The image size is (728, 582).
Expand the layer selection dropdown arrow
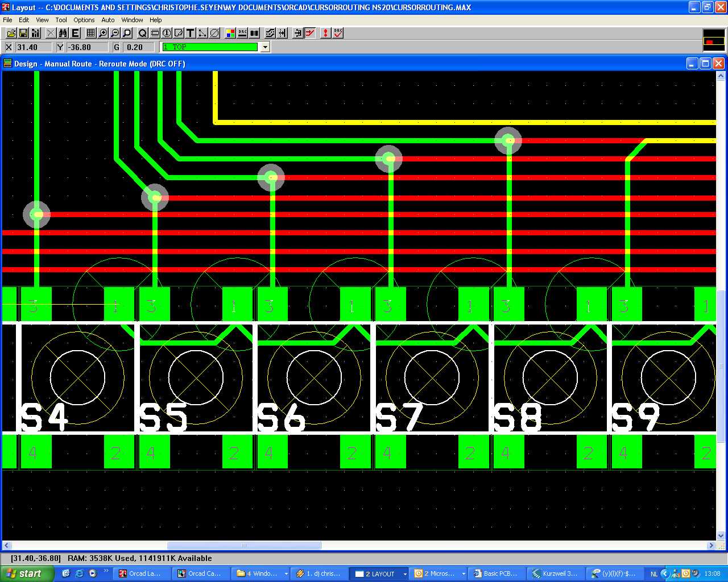(265, 47)
